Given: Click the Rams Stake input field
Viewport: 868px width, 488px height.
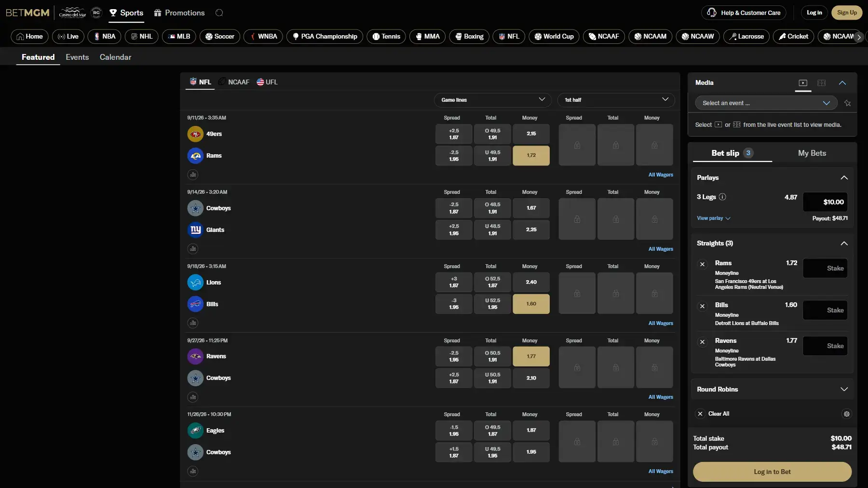Looking at the screenshot, I should tap(825, 269).
